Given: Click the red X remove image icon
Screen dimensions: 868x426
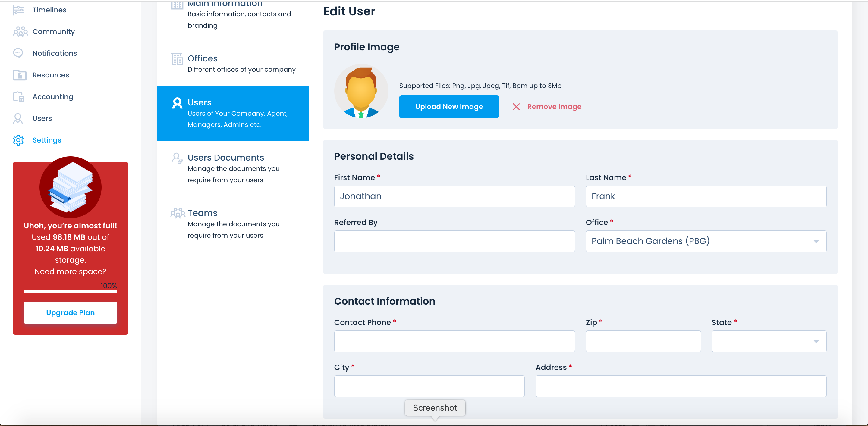Looking at the screenshot, I should coord(516,107).
